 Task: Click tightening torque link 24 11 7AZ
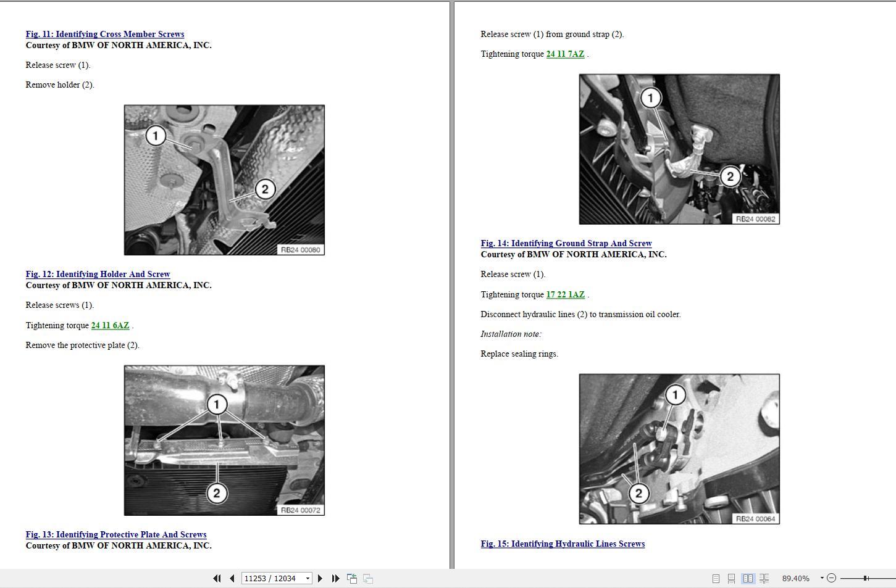(565, 54)
